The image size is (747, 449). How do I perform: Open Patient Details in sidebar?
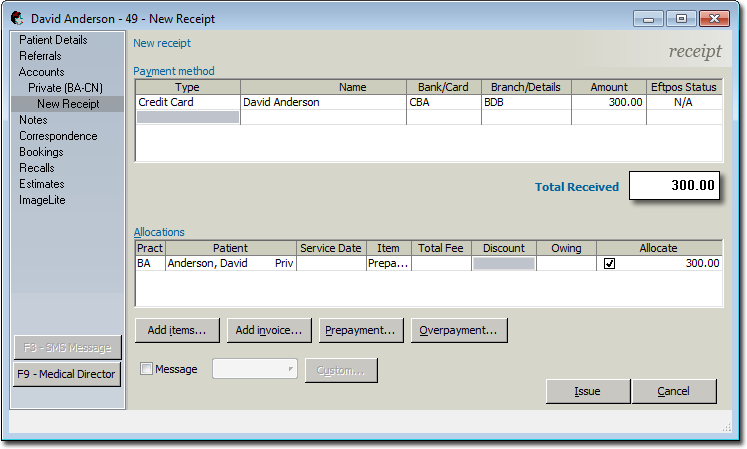(x=53, y=40)
